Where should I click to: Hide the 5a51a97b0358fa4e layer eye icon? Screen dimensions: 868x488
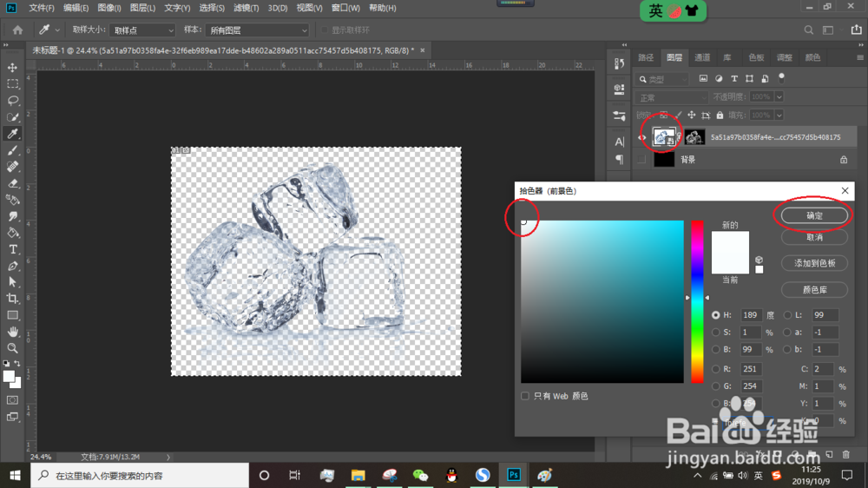tap(642, 137)
